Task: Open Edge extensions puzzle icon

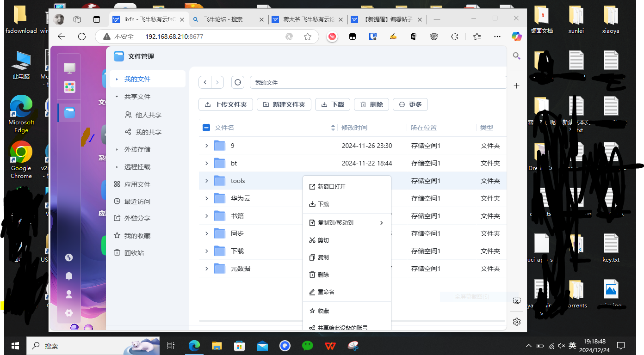Action: click(x=454, y=37)
